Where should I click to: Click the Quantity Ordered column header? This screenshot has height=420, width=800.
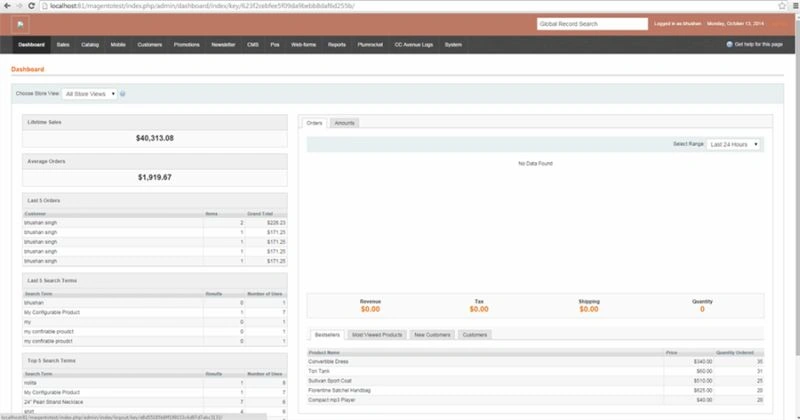point(735,353)
